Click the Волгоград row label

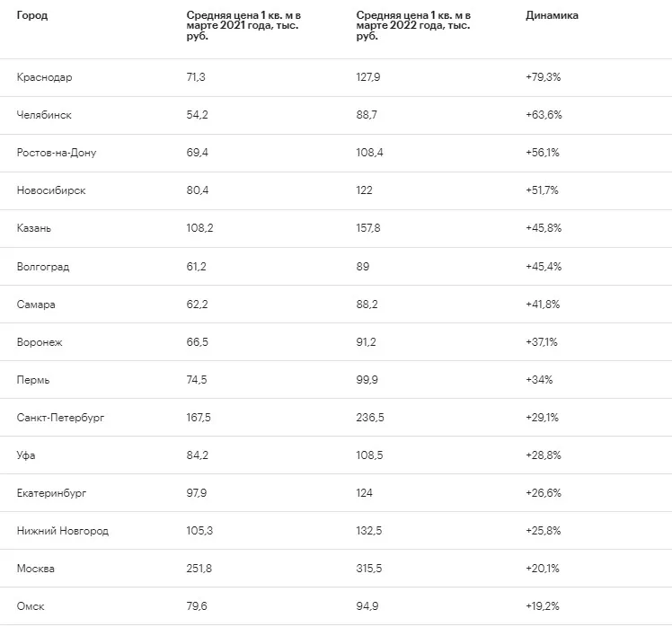[x=42, y=267]
